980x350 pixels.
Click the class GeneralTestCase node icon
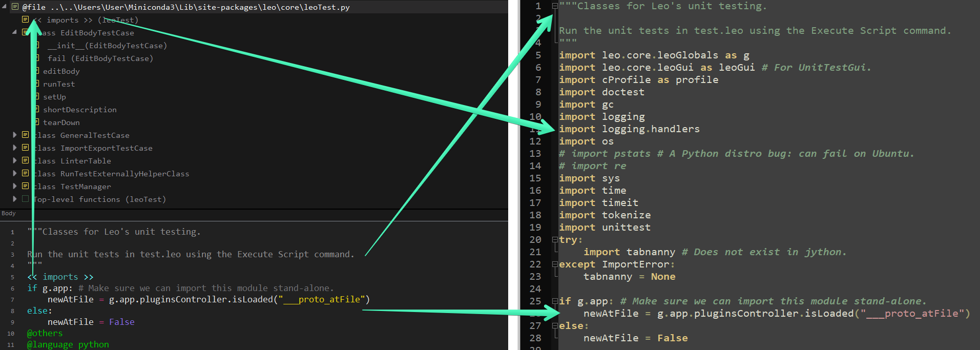(25, 135)
